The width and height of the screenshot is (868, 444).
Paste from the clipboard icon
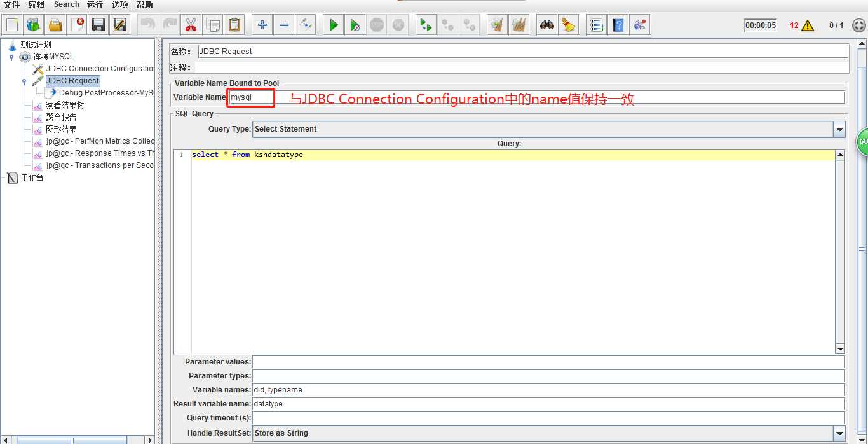234,25
